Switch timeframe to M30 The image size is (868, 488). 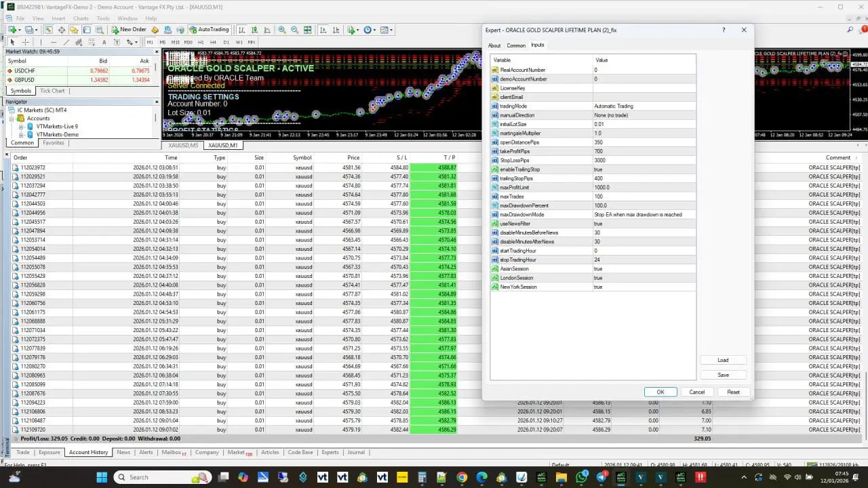[188, 42]
